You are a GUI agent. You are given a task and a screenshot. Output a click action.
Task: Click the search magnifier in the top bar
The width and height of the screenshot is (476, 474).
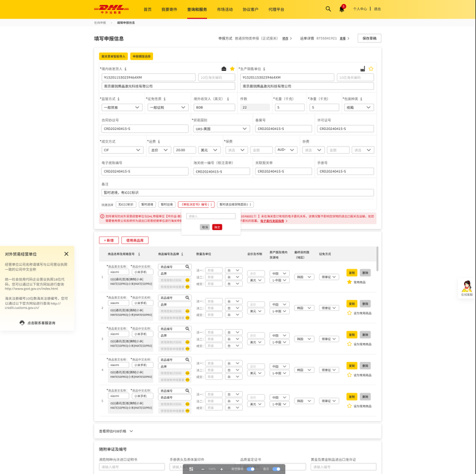[328, 9]
